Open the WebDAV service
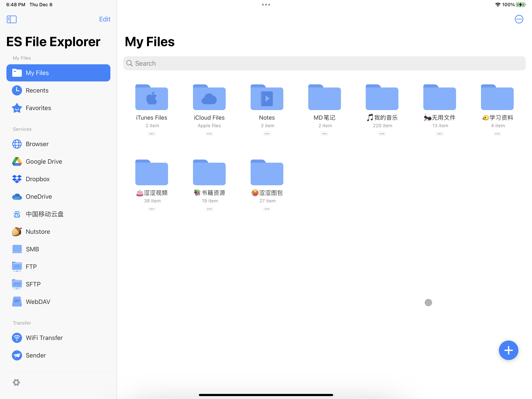This screenshot has width=532, height=399. coord(38,302)
